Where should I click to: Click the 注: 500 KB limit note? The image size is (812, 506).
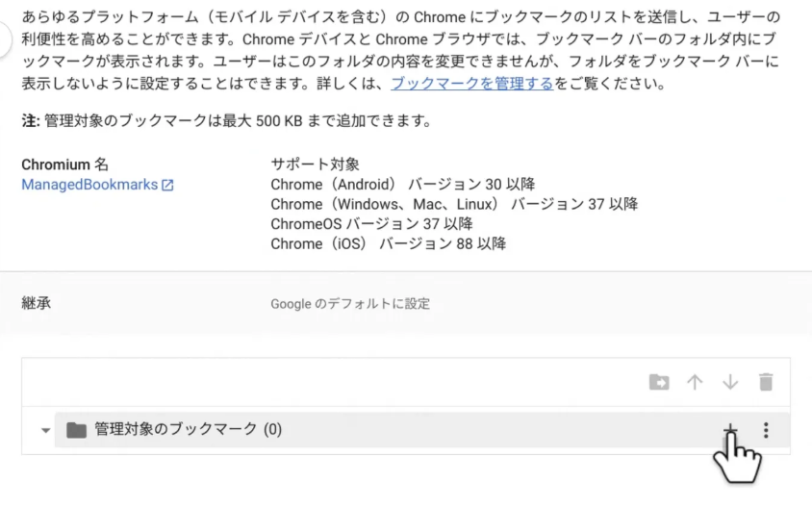coord(225,122)
